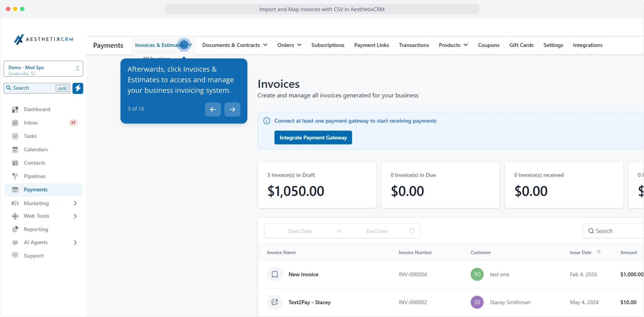Click the Start Date input field
The image size is (644, 317).
(x=300, y=231)
